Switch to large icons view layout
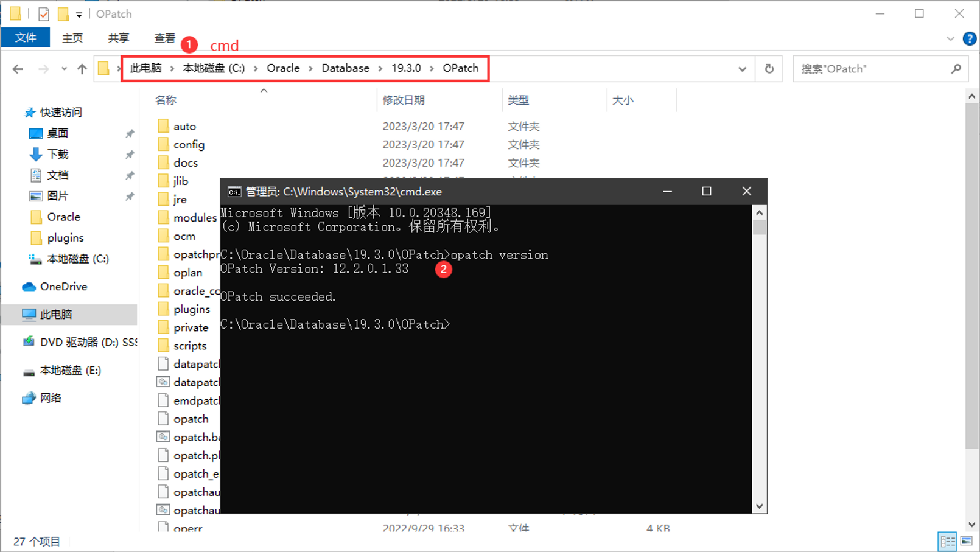This screenshot has height=552, width=980. coord(967,541)
